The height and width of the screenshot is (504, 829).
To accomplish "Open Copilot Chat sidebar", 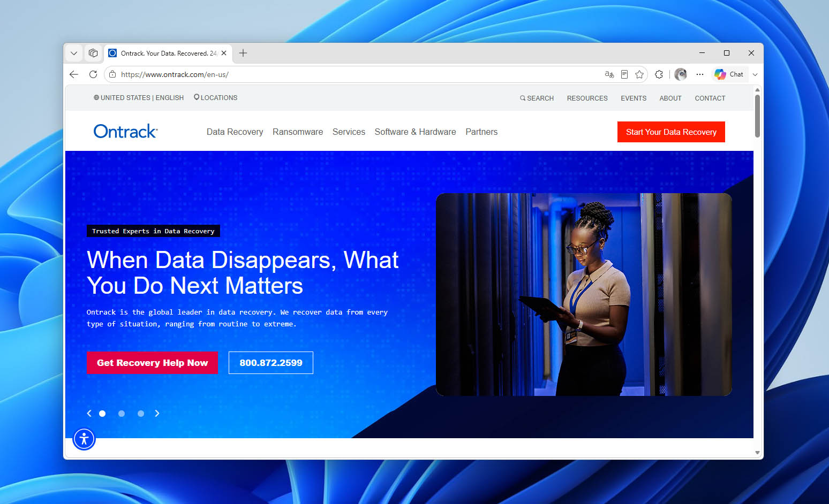I will click(x=729, y=74).
